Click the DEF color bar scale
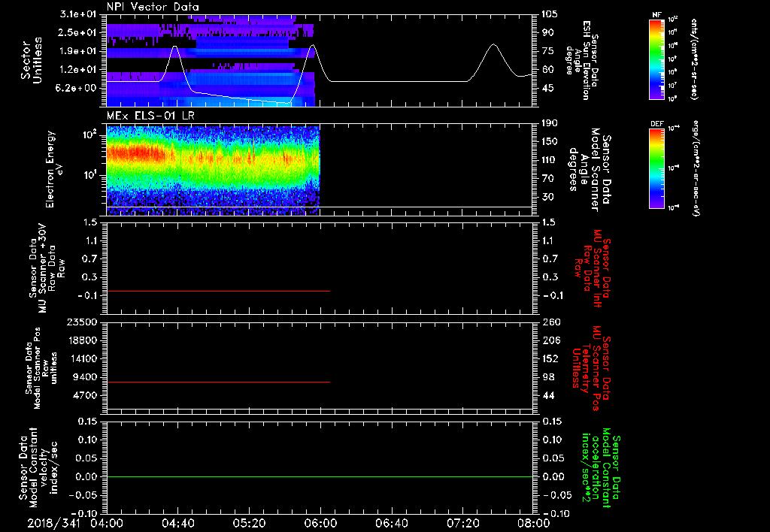 656,168
